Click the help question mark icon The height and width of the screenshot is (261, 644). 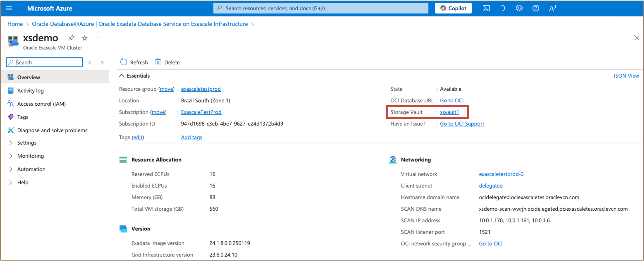536,8
